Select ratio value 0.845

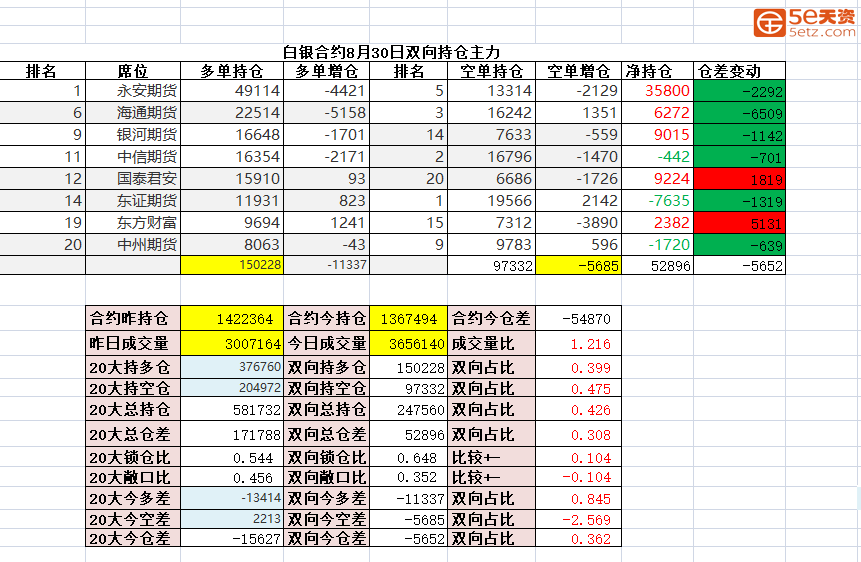[578, 498]
